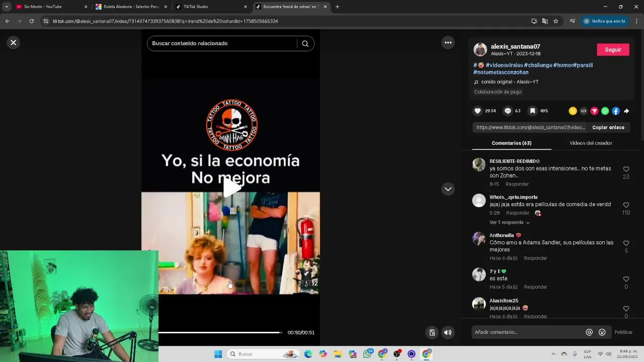
Task: Show hidden tray icons chevron
Action: tap(553, 354)
